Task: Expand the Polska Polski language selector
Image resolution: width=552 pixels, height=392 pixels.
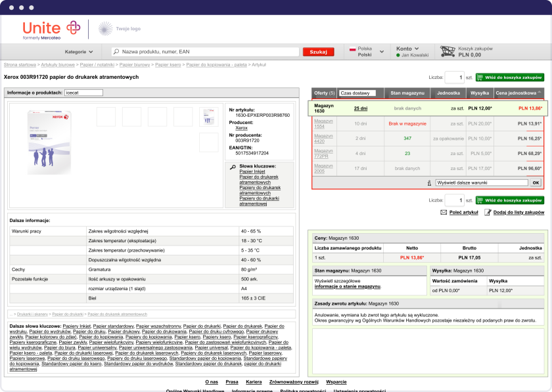Action: click(367, 52)
